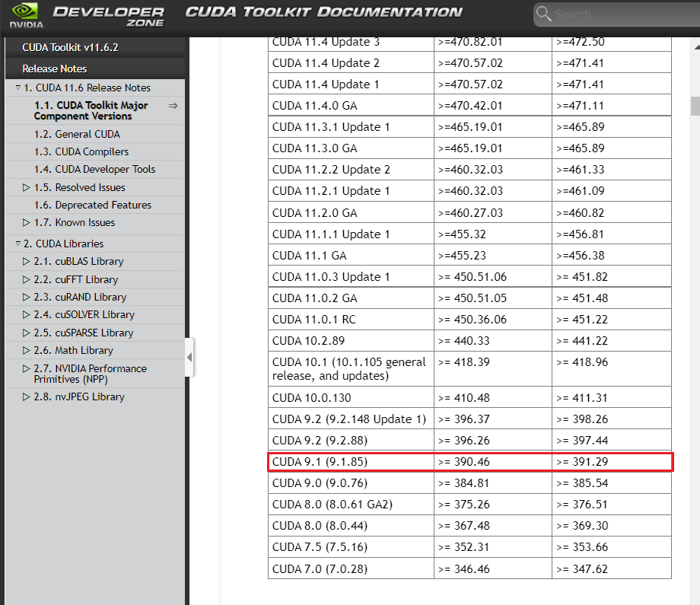700x605 pixels.
Task: Open 1.4. CUDA Developer Tools section
Action: [x=94, y=169]
